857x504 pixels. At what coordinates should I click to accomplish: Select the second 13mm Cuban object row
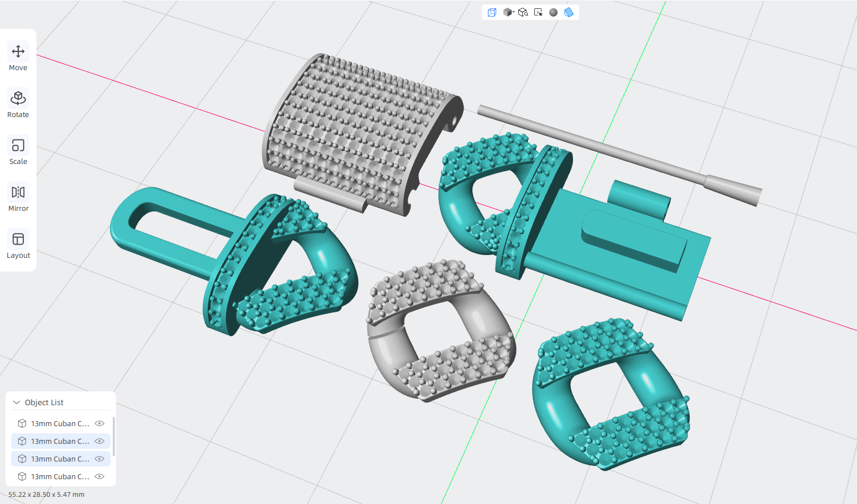click(x=61, y=441)
